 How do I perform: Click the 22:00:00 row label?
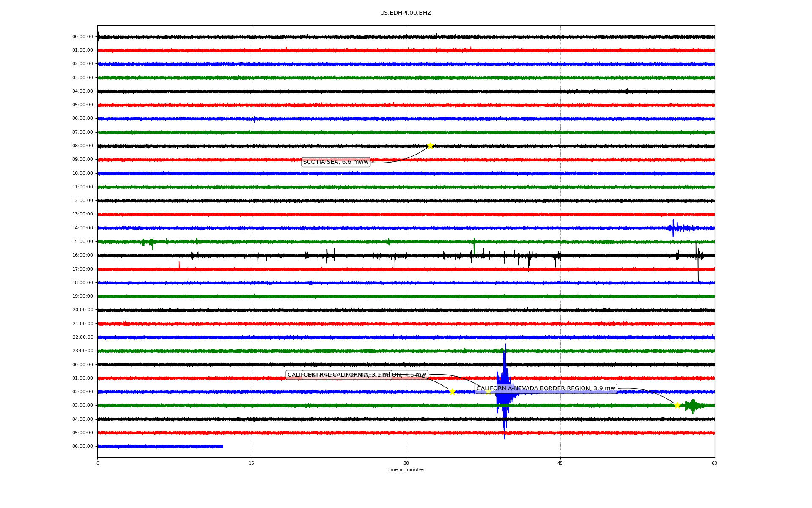tap(82, 337)
